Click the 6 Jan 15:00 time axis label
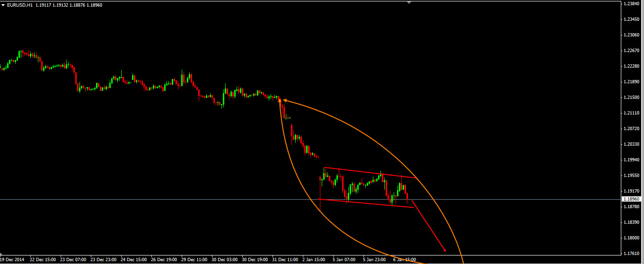The height and width of the screenshot is (264, 644). (404, 260)
